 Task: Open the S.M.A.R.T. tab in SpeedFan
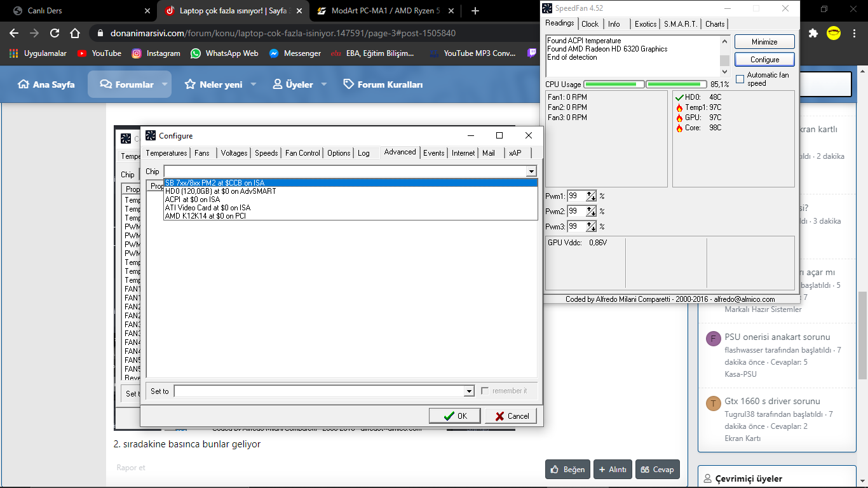tap(681, 24)
